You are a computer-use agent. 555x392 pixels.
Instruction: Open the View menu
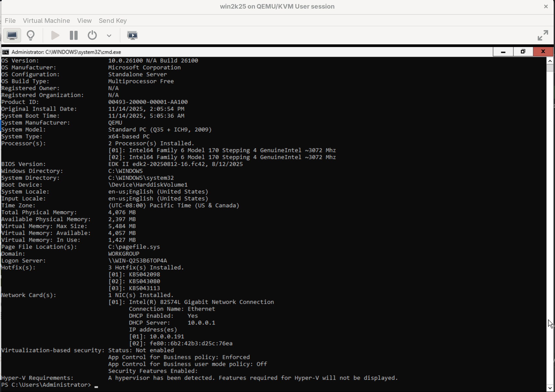(84, 20)
